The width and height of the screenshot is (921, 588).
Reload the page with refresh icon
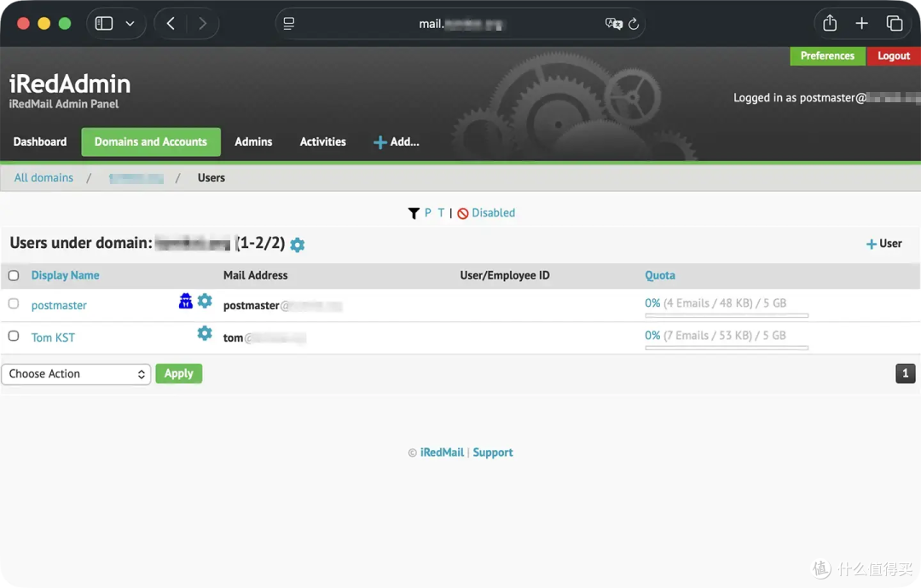click(633, 24)
